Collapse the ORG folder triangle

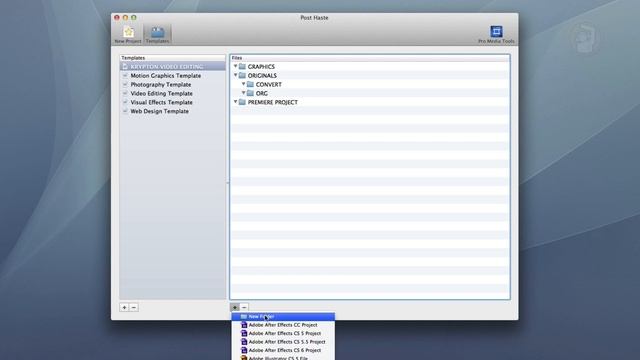(244, 93)
